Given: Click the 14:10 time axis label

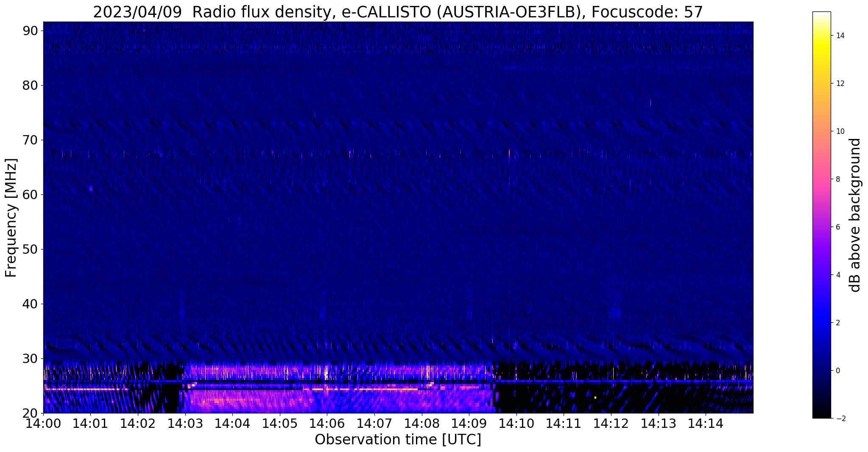Looking at the screenshot, I should click(516, 423).
